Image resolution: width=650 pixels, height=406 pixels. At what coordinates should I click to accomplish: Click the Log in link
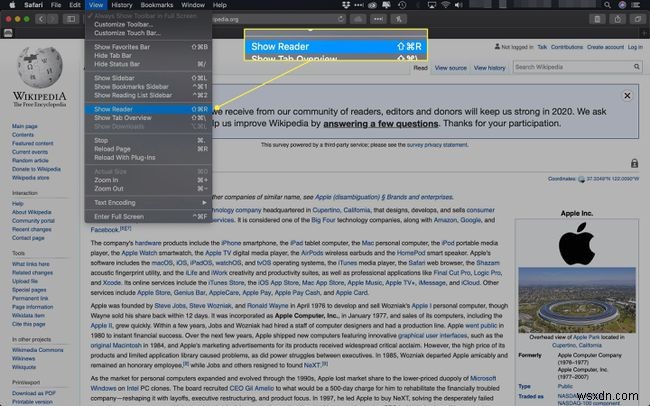(x=635, y=47)
